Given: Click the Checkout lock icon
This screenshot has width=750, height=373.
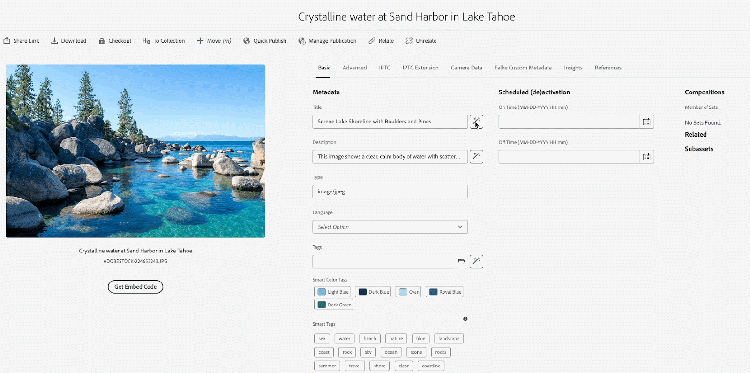Looking at the screenshot, I should pos(102,41).
